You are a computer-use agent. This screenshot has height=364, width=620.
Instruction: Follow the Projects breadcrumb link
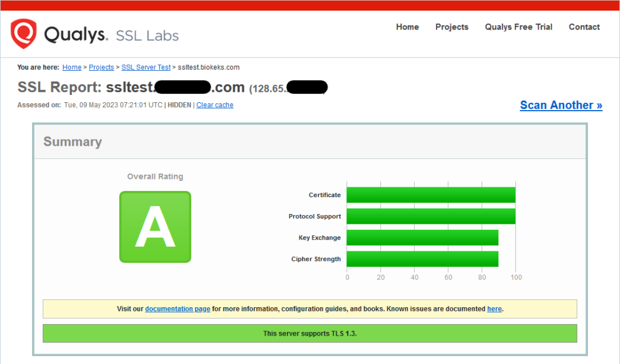click(x=101, y=68)
